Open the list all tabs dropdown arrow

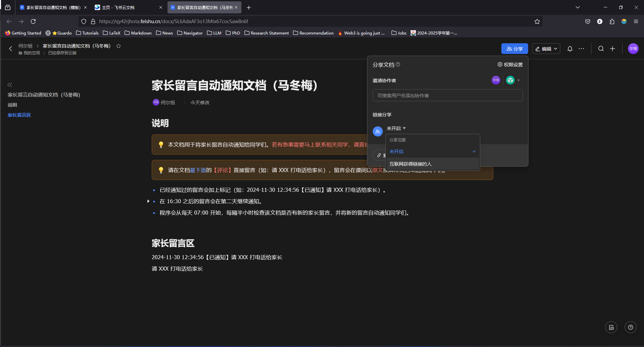pyautogui.click(x=578, y=7)
